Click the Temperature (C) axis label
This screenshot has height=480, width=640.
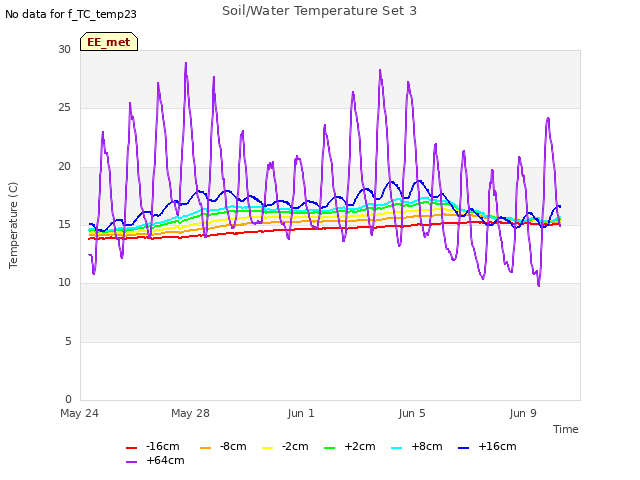pyautogui.click(x=13, y=225)
